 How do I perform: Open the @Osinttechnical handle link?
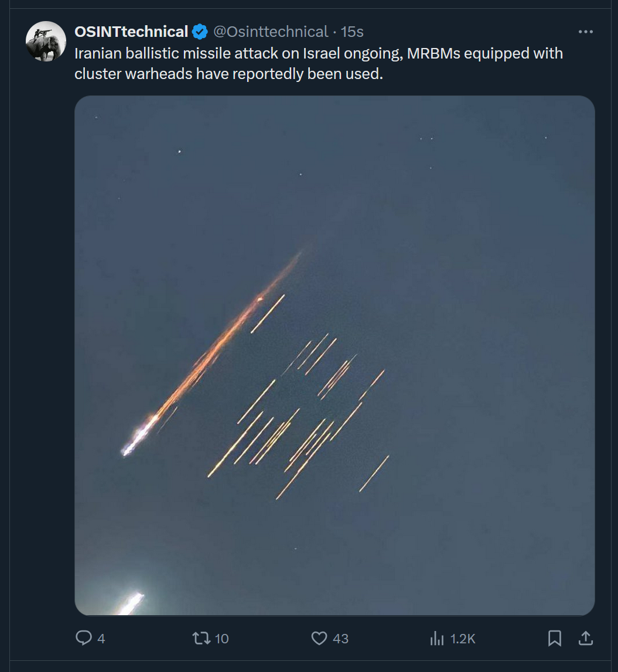pyautogui.click(x=270, y=32)
